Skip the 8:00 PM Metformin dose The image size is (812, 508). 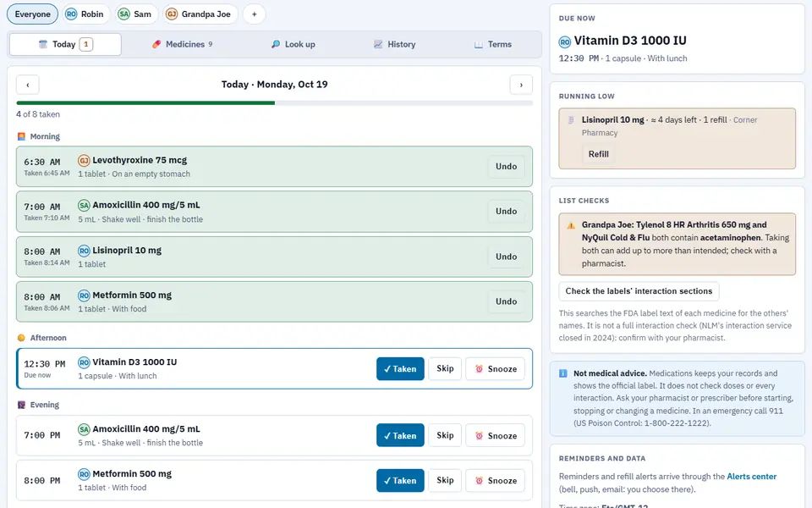(445, 481)
